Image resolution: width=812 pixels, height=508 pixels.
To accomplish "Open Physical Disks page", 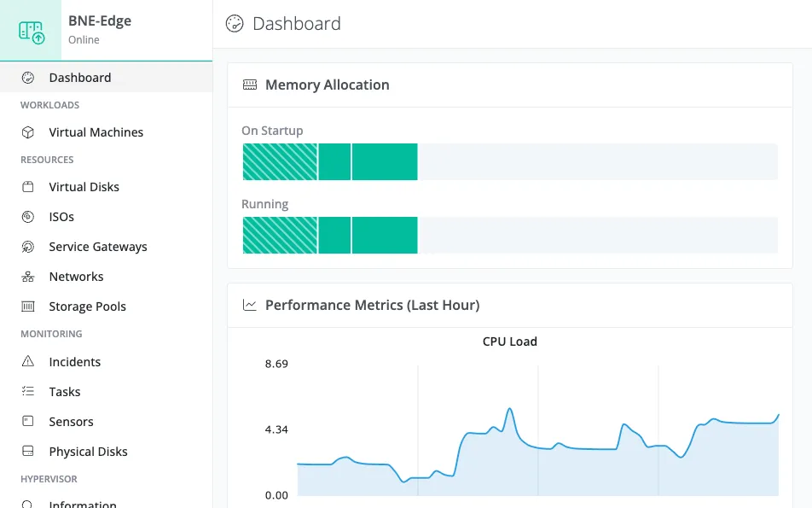I will pyautogui.click(x=106, y=452).
